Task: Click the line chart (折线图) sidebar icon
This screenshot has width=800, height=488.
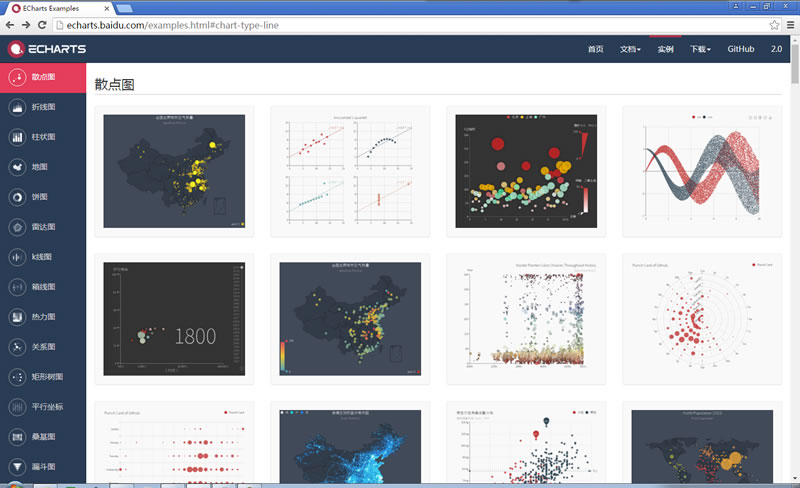Action: [17, 107]
